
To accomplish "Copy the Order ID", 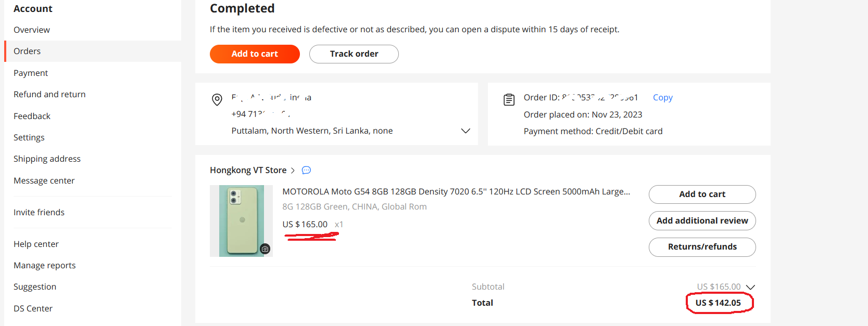I will (663, 97).
